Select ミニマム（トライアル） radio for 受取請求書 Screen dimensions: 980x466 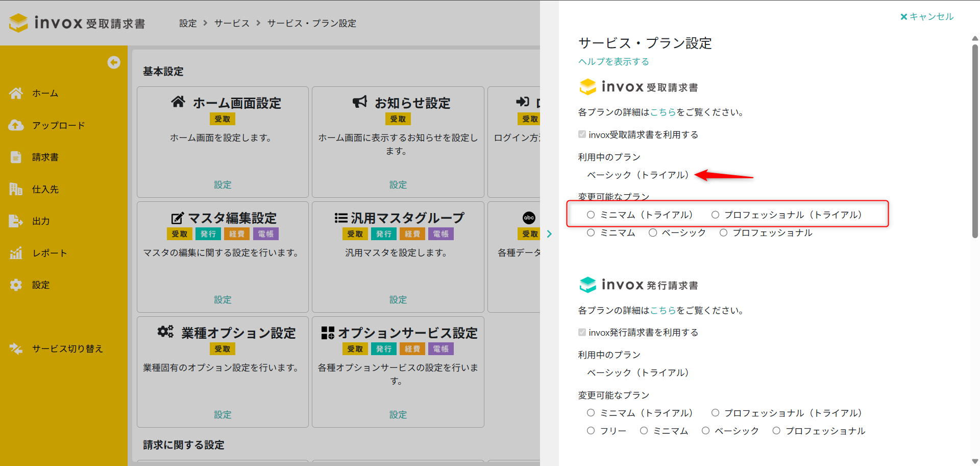pyautogui.click(x=591, y=215)
